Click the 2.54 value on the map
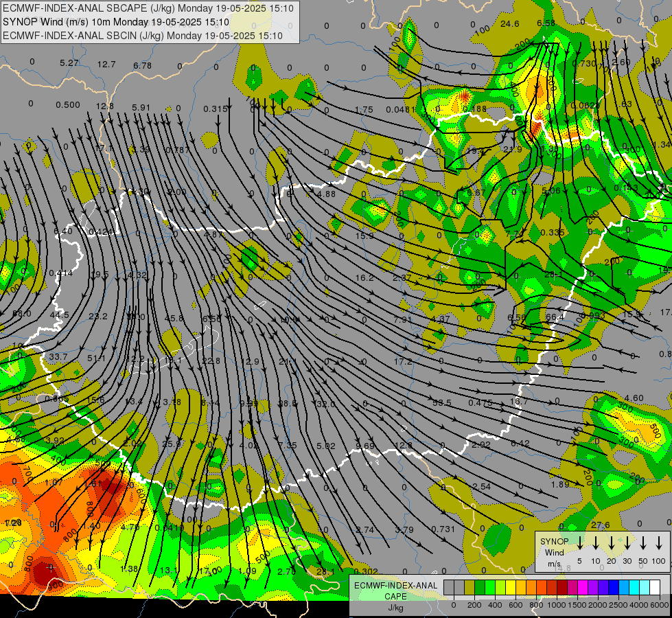The height and width of the screenshot is (618, 672). point(481,486)
